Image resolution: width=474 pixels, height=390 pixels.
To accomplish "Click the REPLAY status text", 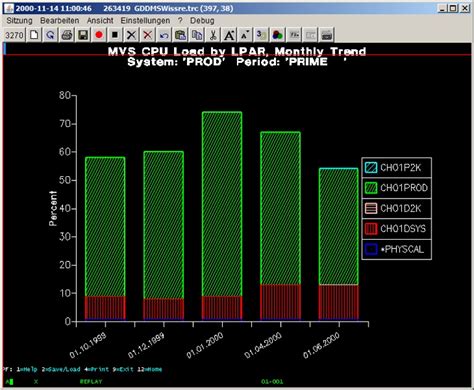I will tap(91, 381).
